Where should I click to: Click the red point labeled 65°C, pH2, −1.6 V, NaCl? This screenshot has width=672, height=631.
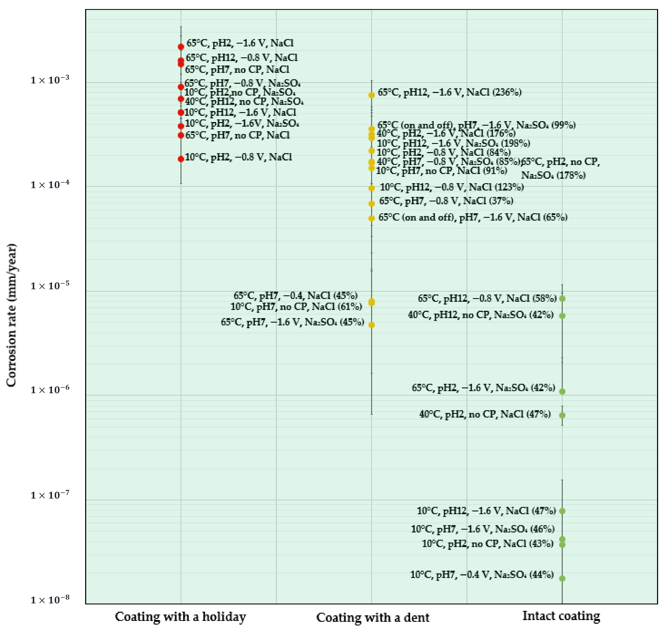(181, 47)
